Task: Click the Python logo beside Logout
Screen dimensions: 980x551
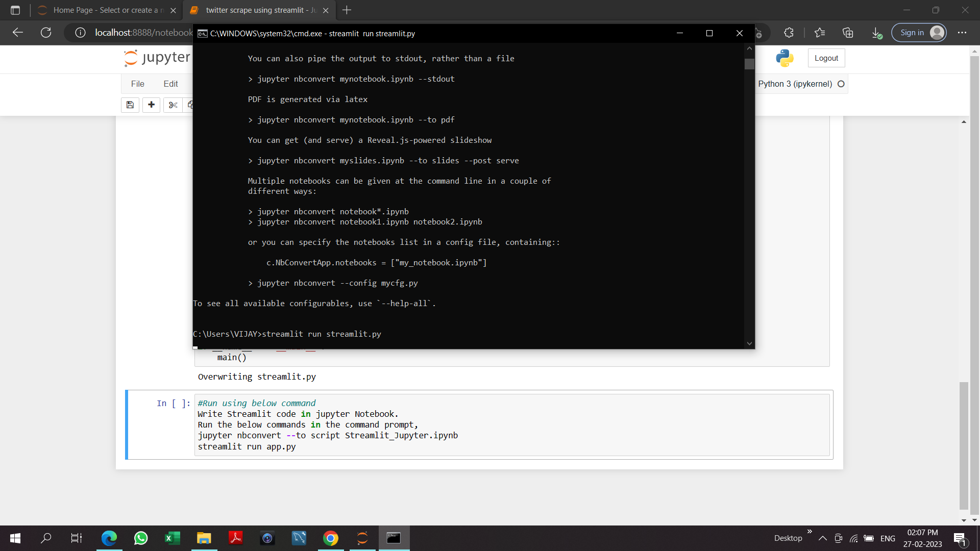Action: (785, 58)
